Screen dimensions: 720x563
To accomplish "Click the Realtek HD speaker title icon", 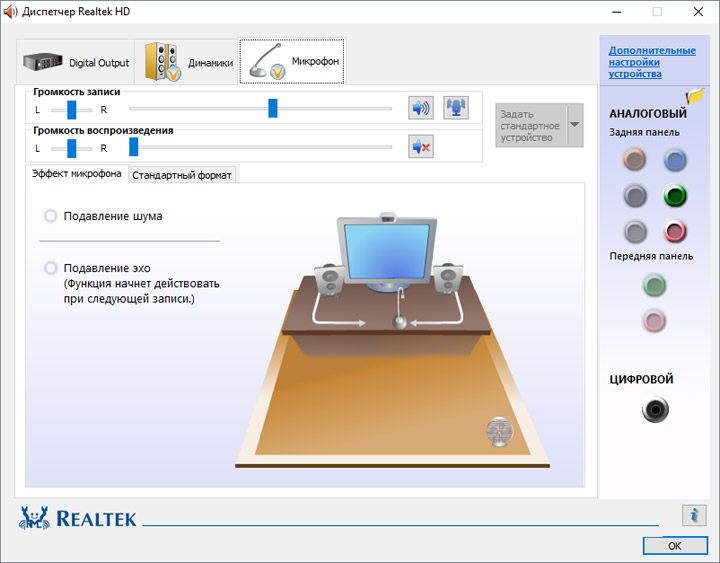I will (10, 12).
